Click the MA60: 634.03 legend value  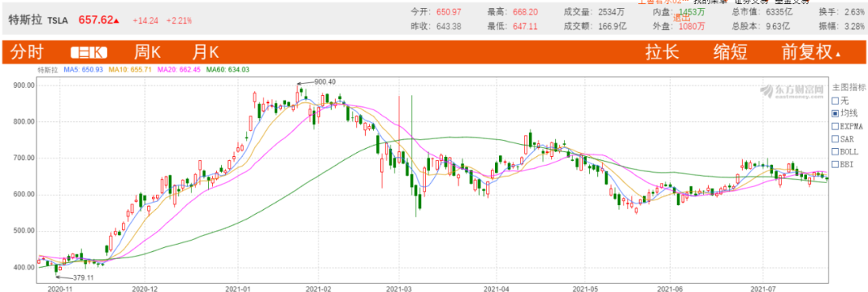pos(227,70)
